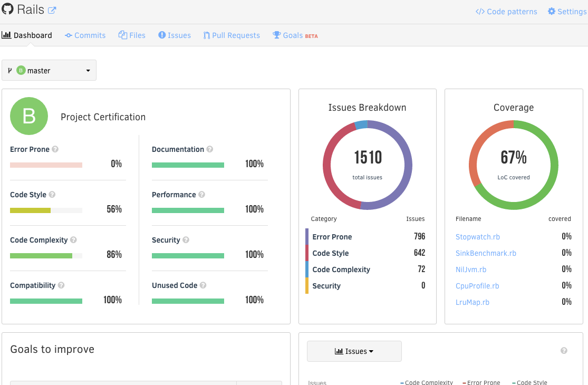Click the Issues exclamation icon
This screenshot has height=385, width=588.
(162, 35)
